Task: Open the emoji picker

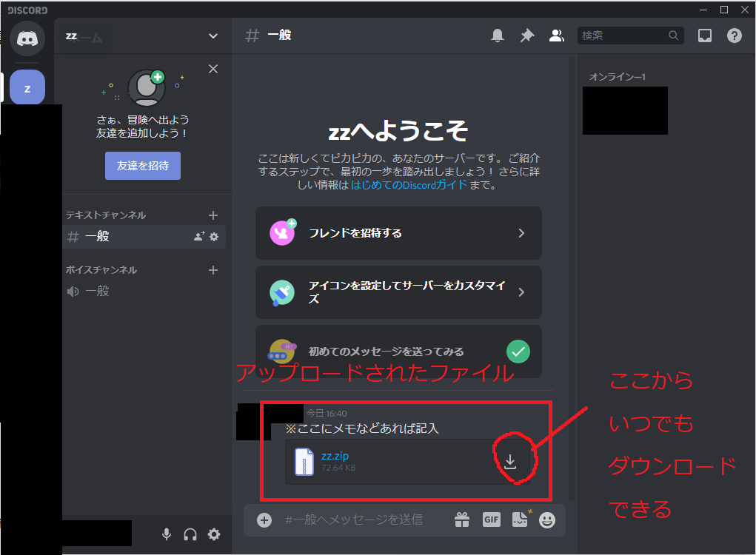Action: tap(547, 520)
